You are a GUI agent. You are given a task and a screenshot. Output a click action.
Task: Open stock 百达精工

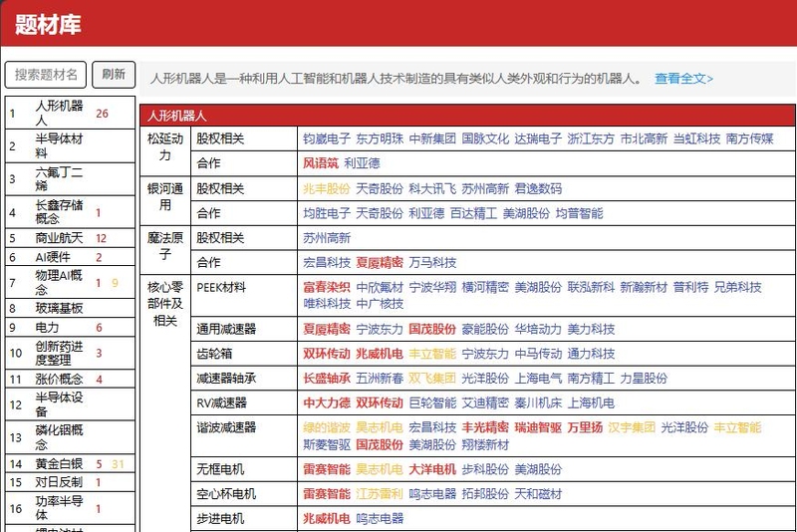474,213
